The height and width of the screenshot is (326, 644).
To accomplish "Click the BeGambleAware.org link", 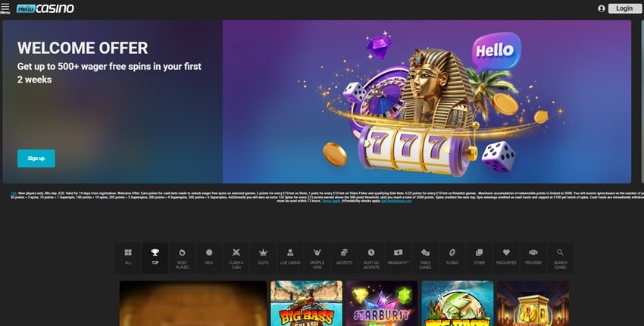I will click(x=396, y=201).
